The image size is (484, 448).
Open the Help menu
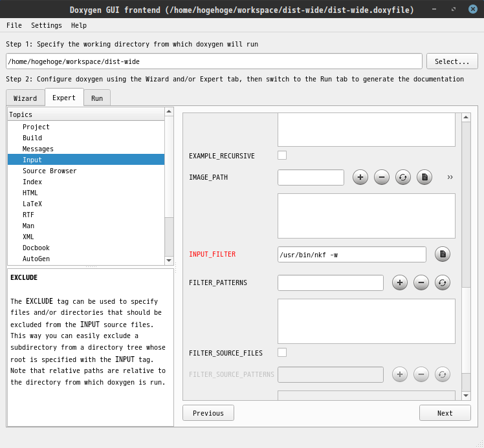79,25
